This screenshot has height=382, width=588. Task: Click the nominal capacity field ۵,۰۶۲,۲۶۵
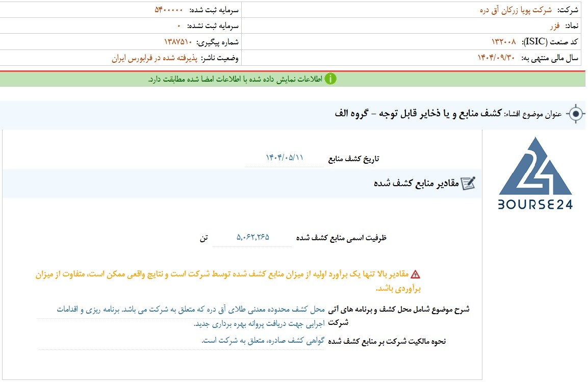click(x=252, y=237)
